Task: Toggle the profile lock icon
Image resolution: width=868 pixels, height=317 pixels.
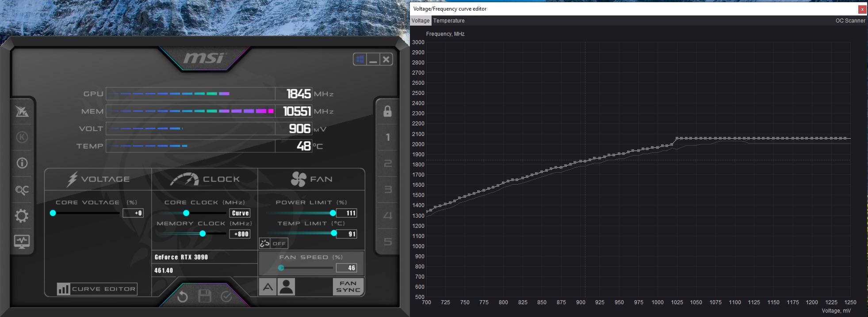Action: 387,111
